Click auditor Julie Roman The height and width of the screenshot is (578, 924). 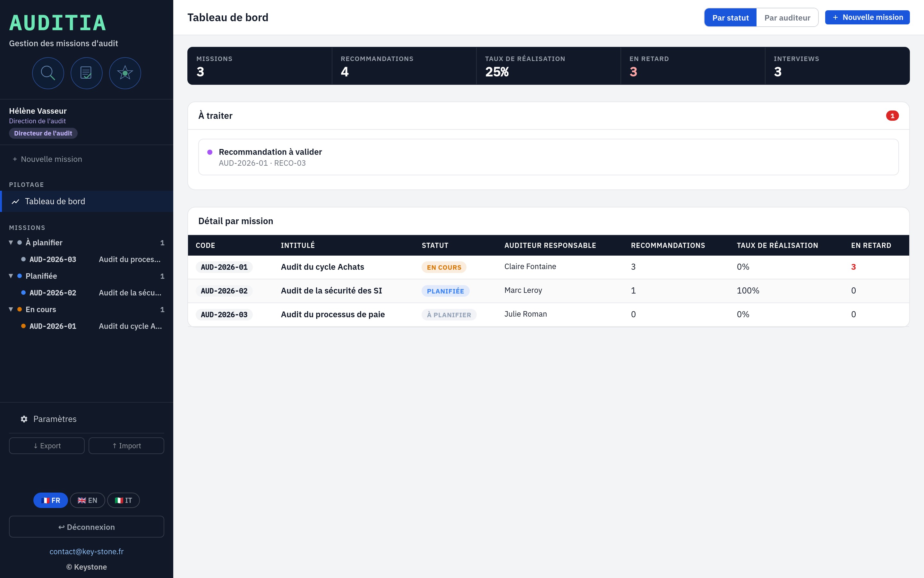pyautogui.click(x=526, y=314)
